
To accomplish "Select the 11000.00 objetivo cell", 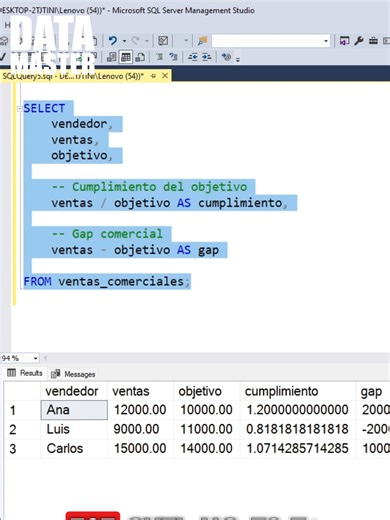I will [207, 429].
